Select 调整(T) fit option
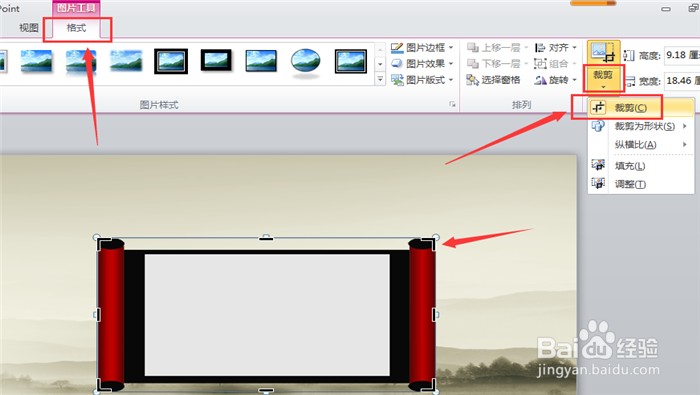The width and height of the screenshot is (700, 395). click(641, 184)
